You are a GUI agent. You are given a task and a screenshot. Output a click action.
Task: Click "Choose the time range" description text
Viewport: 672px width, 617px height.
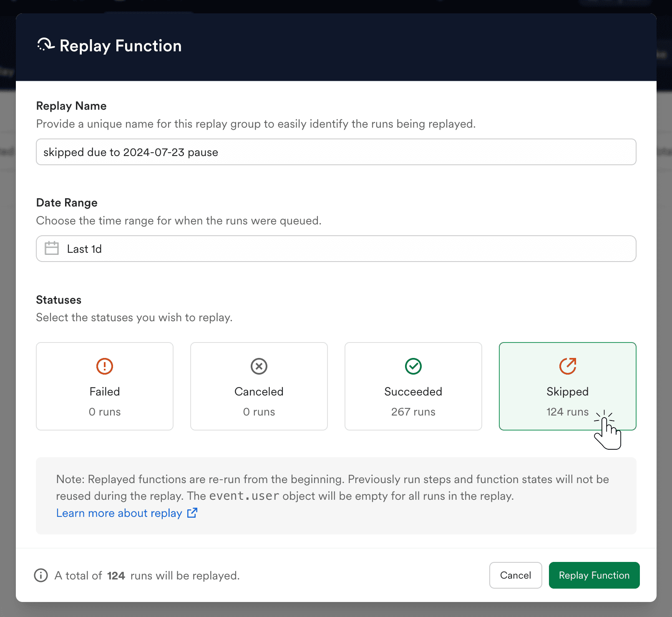click(179, 221)
